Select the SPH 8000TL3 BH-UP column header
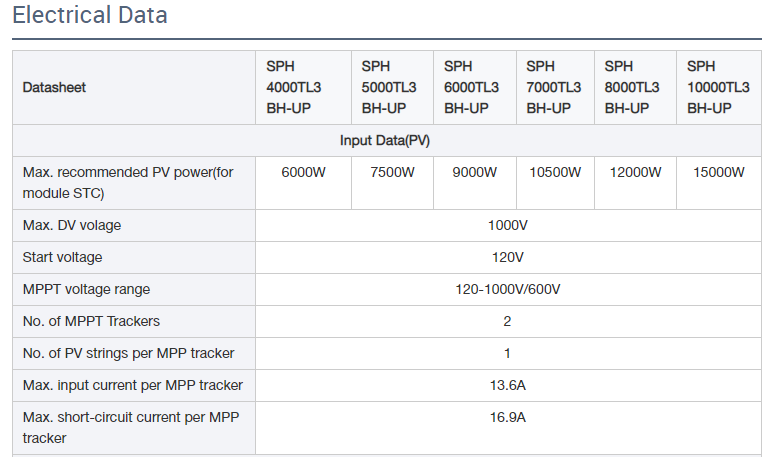775x457 pixels. click(x=635, y=87)
